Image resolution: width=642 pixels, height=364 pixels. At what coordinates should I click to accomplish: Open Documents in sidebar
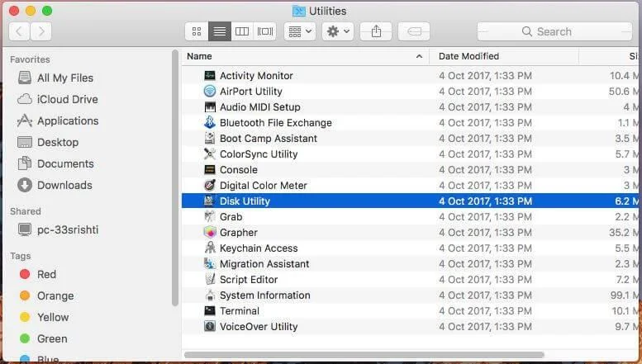pyautogui.click(x=56, y=163)
